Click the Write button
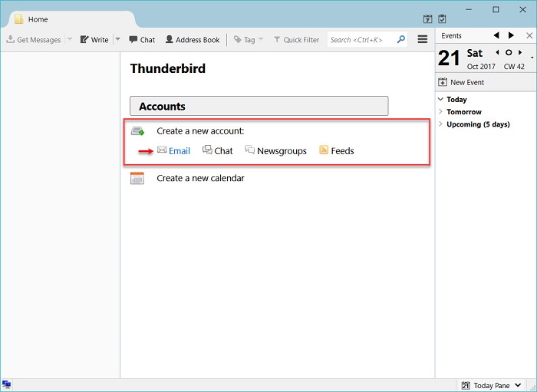This screenshot has width=537, height=392. point(94,40)
